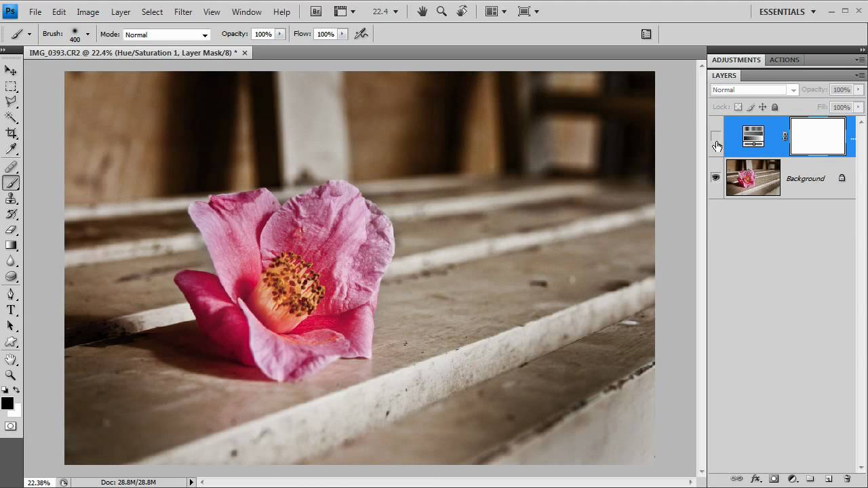Open the Filter menu

click(x=183, y=12)
